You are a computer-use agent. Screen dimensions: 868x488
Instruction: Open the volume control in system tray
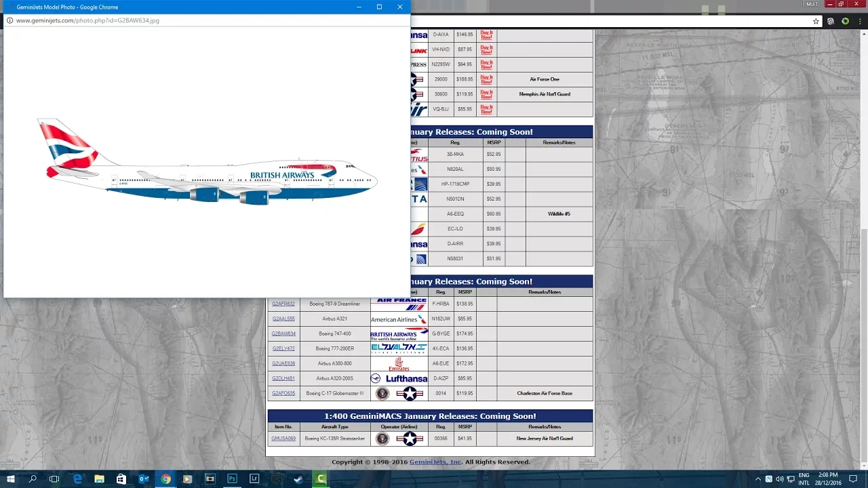(780, 479)
